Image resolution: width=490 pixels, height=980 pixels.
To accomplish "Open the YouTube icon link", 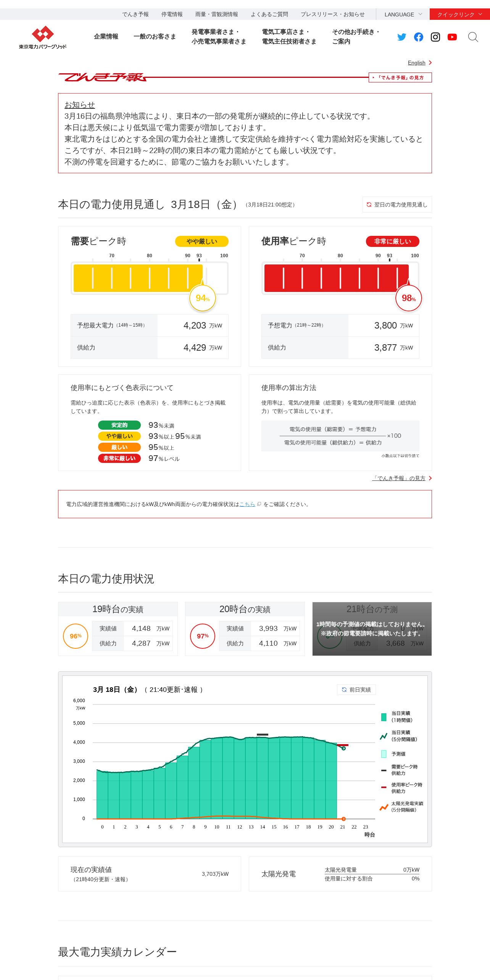I will tap(452, 37).
